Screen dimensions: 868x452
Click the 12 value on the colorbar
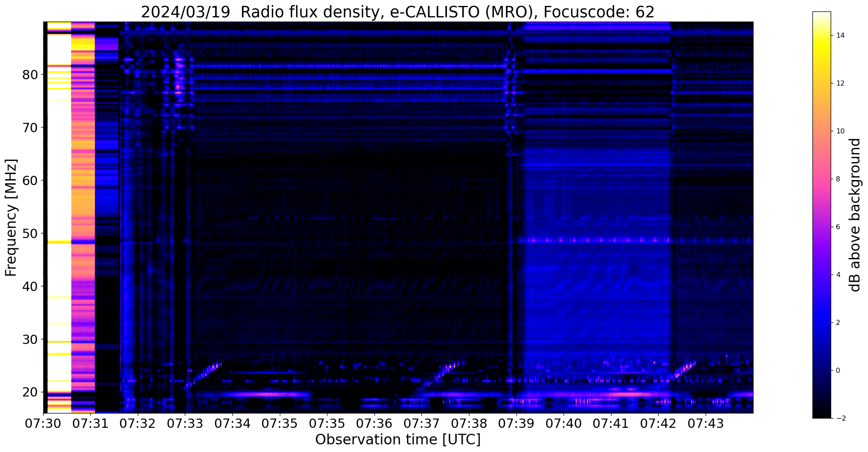click(x=840, y=83)
